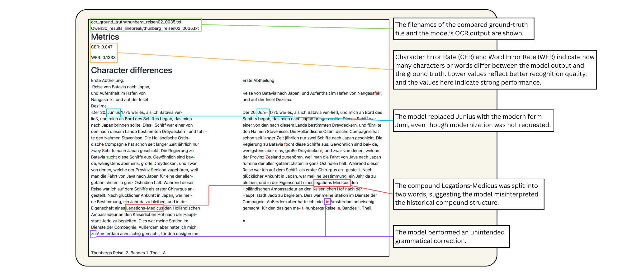The image size is (644, 276).
Task: Click the cyan-boxed word Junius
Action: click(114, 113)
